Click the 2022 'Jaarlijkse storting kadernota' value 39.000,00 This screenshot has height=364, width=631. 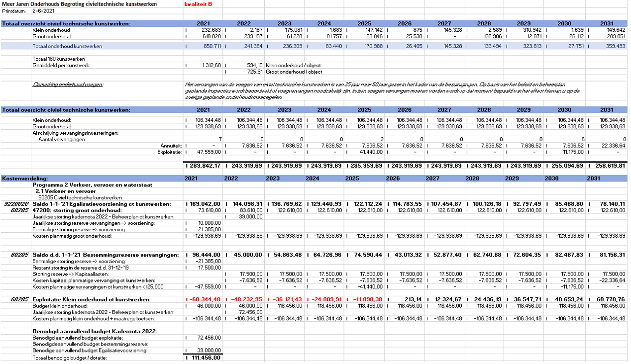pos(250,216)
